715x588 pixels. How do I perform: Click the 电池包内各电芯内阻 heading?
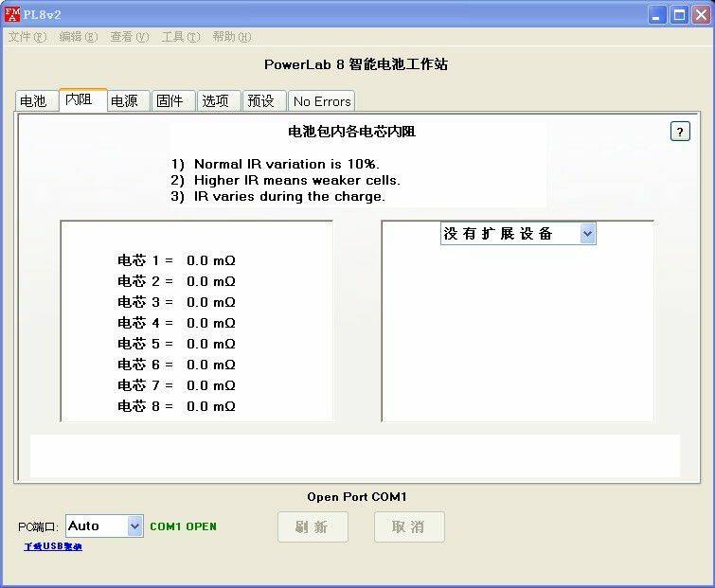pyautogui.click(x=351, y=132)
